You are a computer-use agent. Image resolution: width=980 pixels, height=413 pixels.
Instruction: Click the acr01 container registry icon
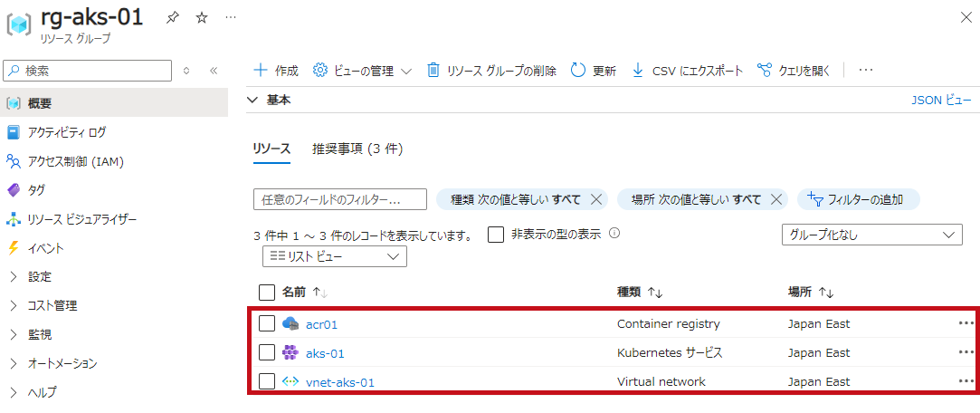point(290,323)
